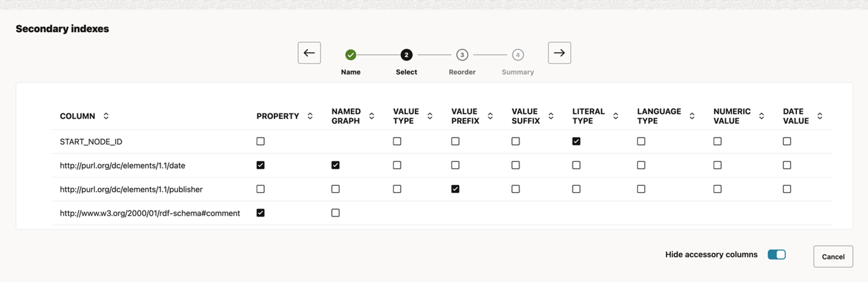The width and height of the screenshot is (868, 282).
Task: Sort by NUMERIC VALUE column arrows
Action: pos(762,116)
